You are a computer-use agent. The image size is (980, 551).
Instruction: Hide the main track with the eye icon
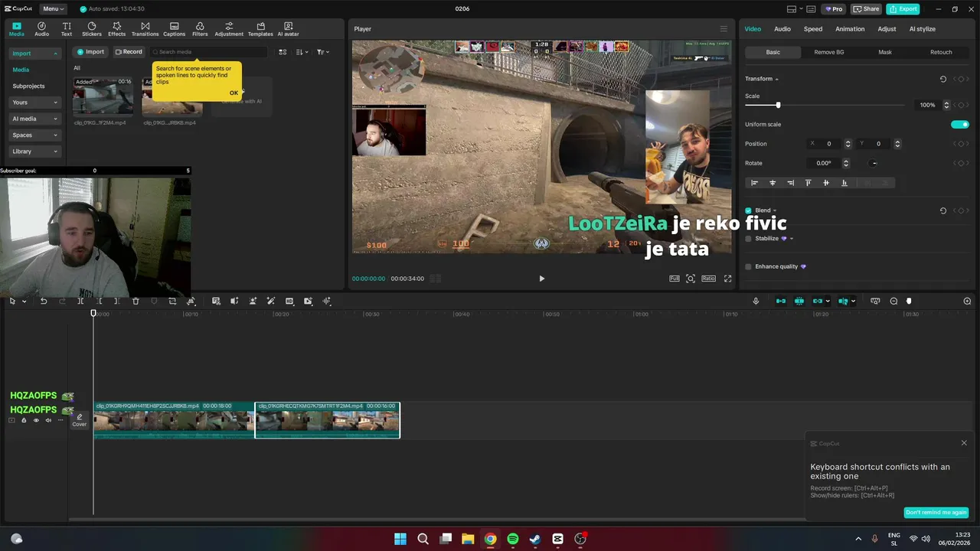pyautogui.click(x=36, y=420)
